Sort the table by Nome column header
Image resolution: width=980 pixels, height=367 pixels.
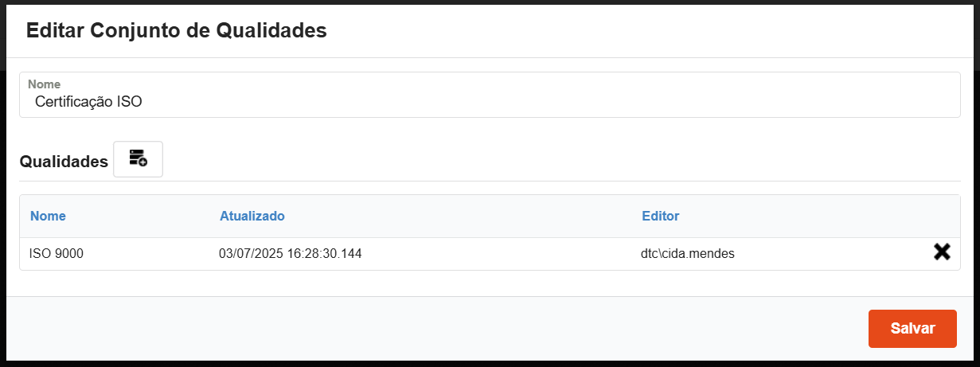click(x=48, y=216)
